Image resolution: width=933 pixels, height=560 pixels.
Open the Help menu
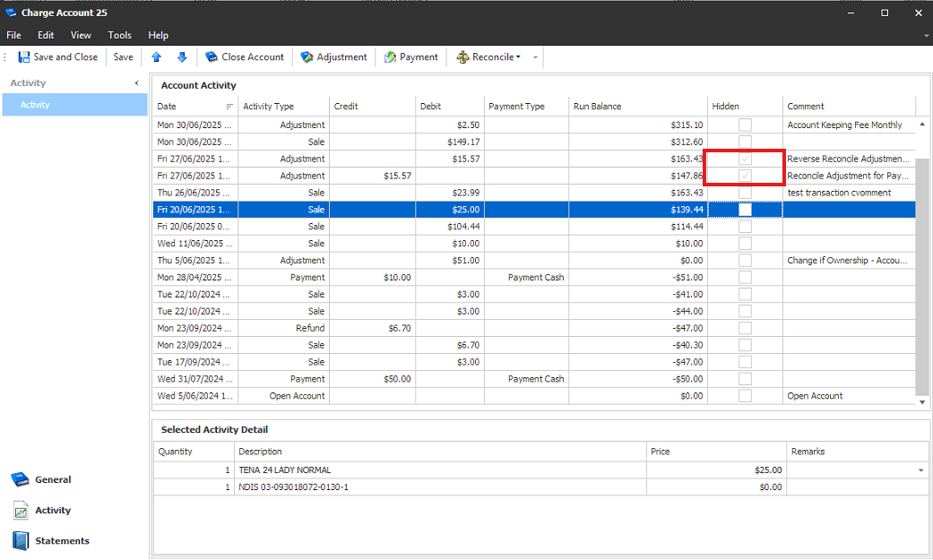click(158, 35)
